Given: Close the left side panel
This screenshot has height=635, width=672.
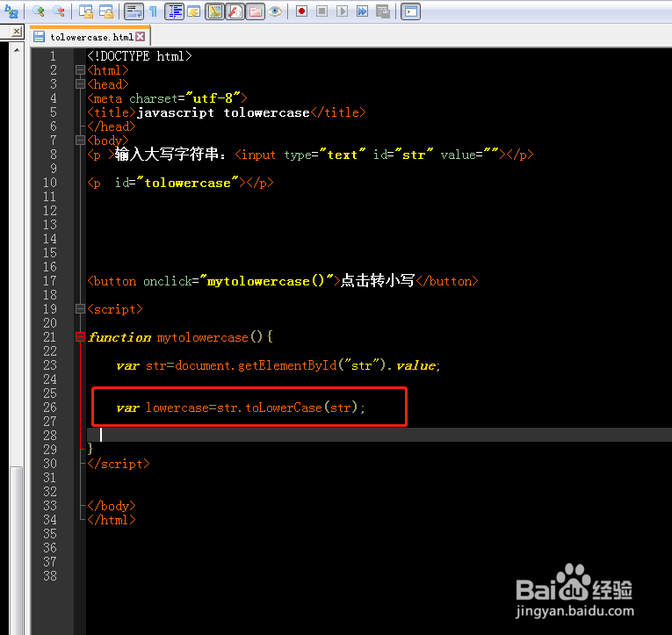Looking at the screenshot, I should coord(17,32).
